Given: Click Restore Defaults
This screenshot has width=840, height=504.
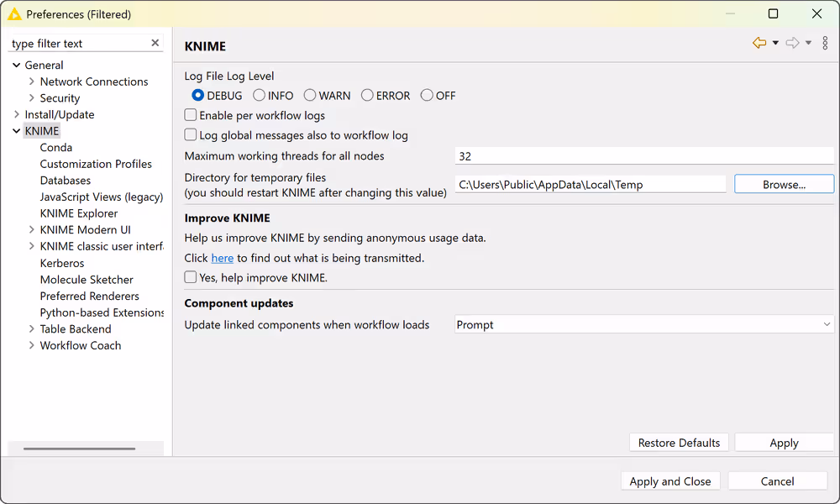Looking at the screenshot, I should (x=679, y=442).
